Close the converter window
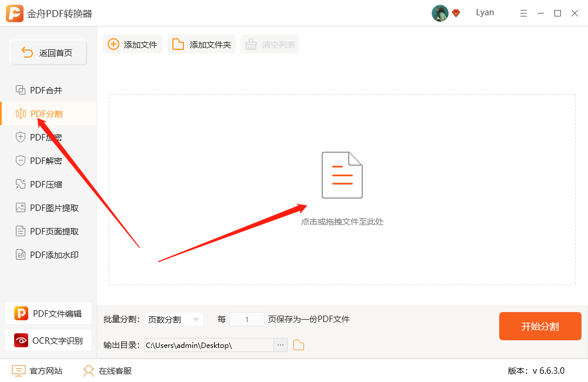Viewport: 588px width, 382px height. (574, 14)
